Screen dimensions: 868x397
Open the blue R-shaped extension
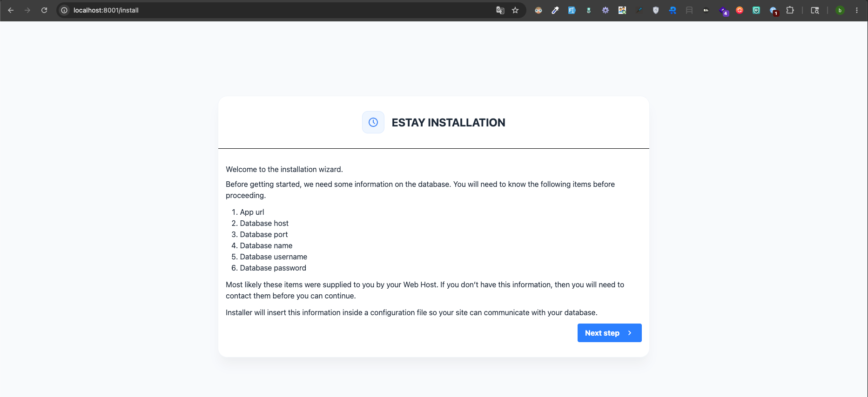[x=673, y=10]
